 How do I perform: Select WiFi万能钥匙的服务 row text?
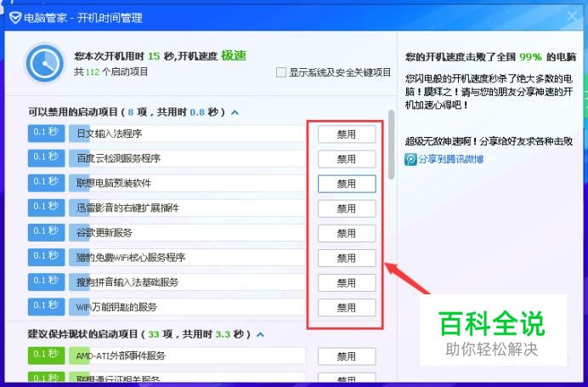[116, 307]
